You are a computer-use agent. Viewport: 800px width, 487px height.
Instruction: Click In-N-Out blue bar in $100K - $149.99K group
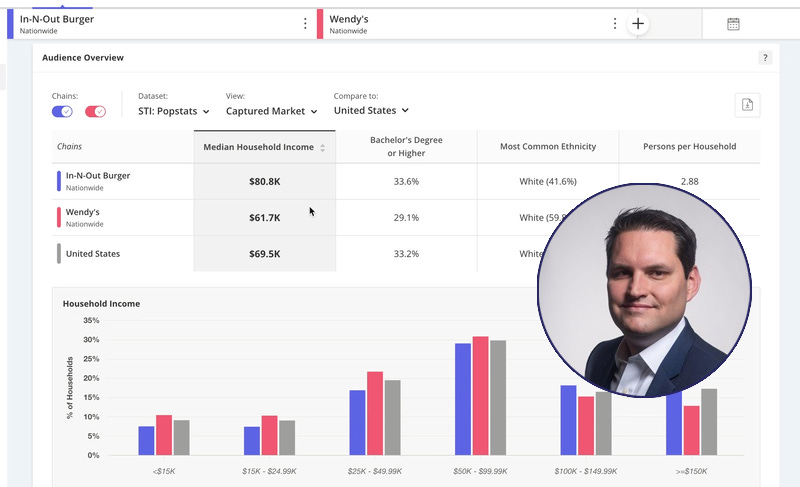568,420
